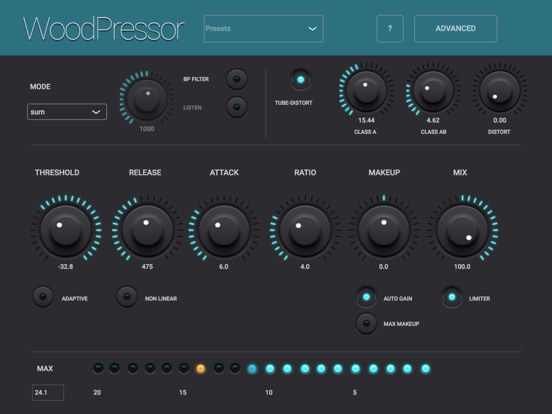This screenshot has height=414, width=552.
Task: Toggle the Tube-Distort switch
Action: pyautogui.click(x=301, y=80)
